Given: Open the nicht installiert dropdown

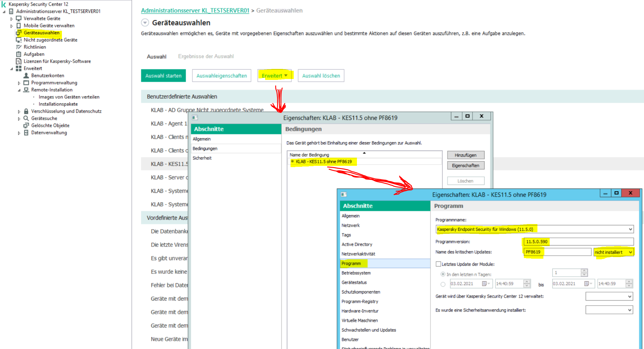Looking at the screenshot, I should click(x=630, y=252).
